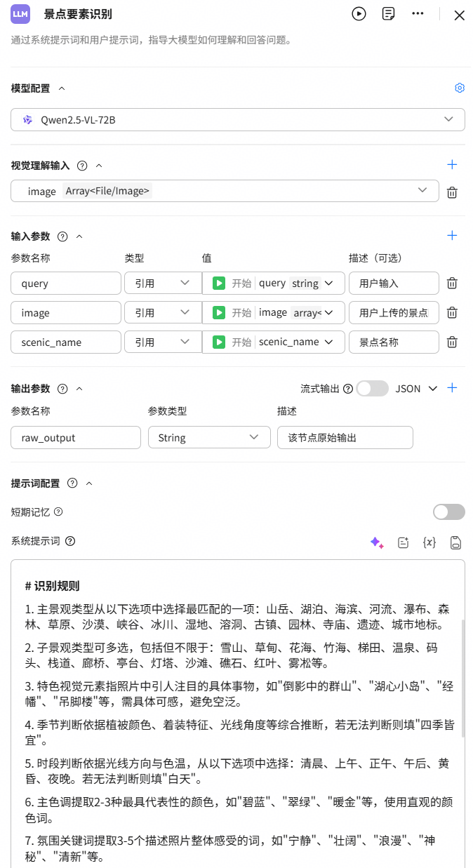
Task: Save prompt as template icon
Action: pos(455,542)
